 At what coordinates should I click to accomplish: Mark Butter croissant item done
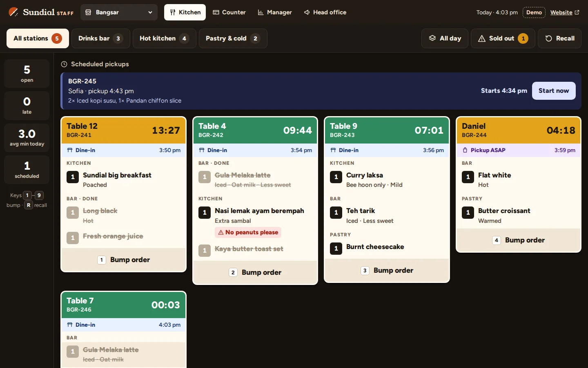[519, 215]
